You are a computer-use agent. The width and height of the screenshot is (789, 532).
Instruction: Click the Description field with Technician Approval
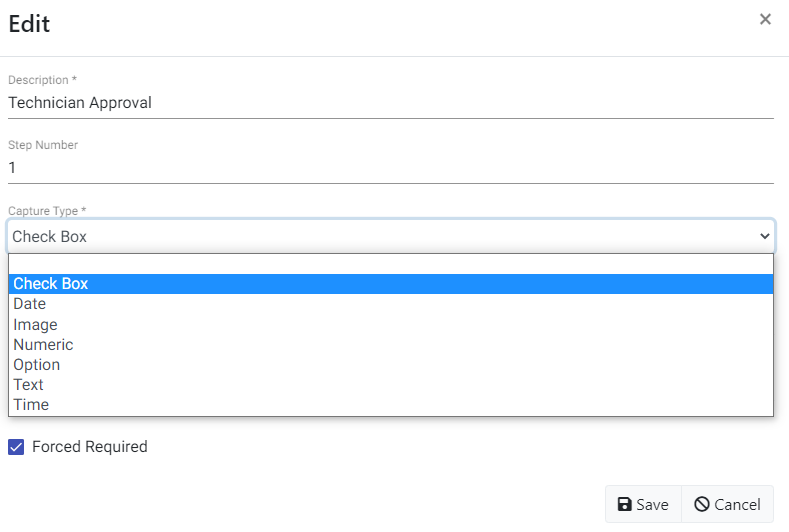pos(390,102)
